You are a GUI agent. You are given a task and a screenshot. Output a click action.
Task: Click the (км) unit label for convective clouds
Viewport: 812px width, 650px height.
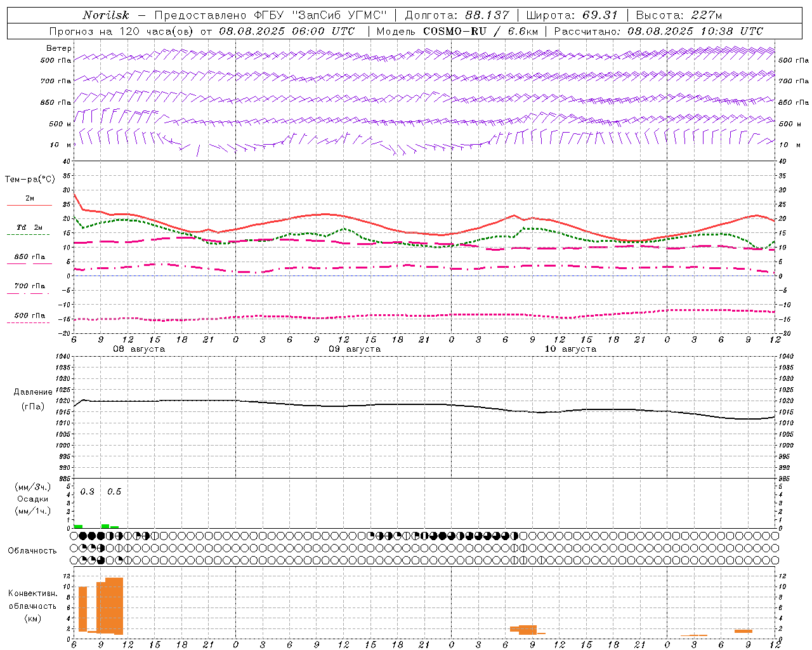click(x=32, y=618)
